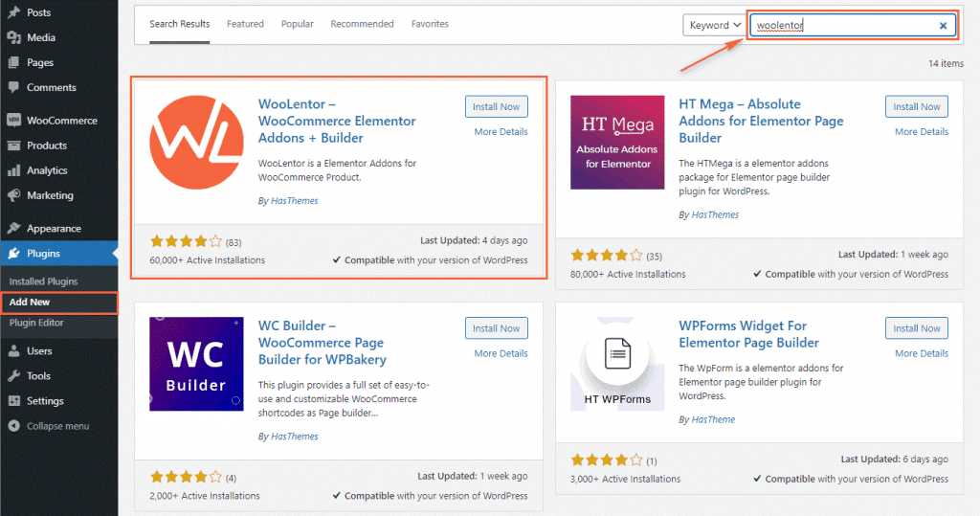
Task: Switch to the Popular tab
Action: point(297,24)
